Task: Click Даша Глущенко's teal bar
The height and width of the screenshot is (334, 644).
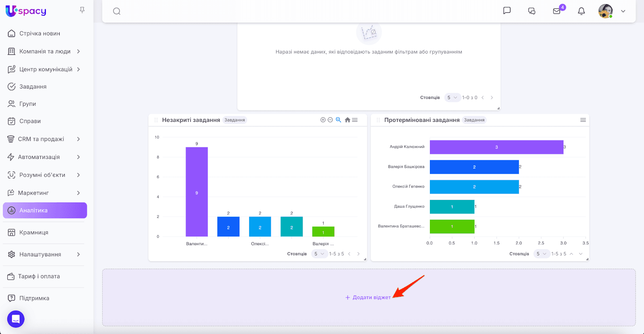Action: tap(452, 207)
